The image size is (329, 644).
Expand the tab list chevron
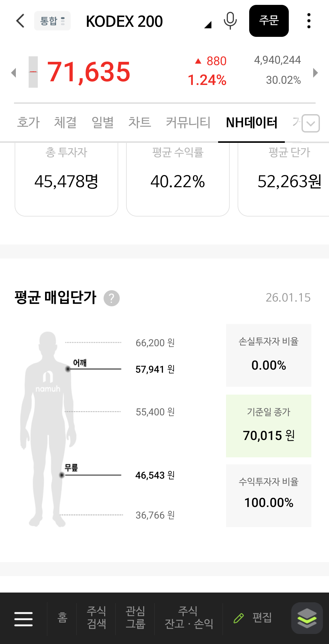[310, 123]
